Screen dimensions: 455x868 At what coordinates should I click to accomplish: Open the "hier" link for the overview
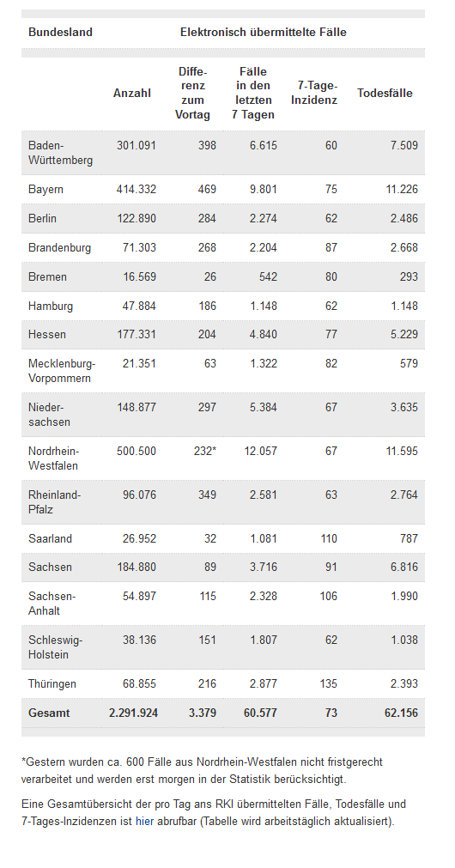point(144,821)
